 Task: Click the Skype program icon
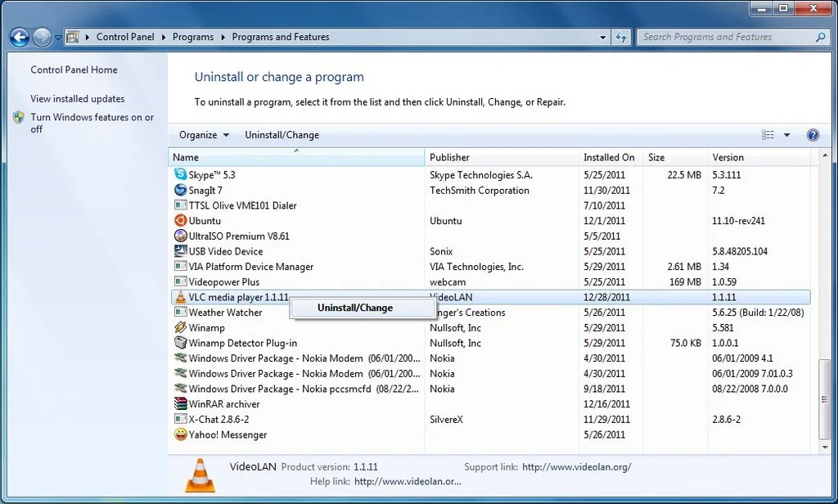tap(180, 174)
